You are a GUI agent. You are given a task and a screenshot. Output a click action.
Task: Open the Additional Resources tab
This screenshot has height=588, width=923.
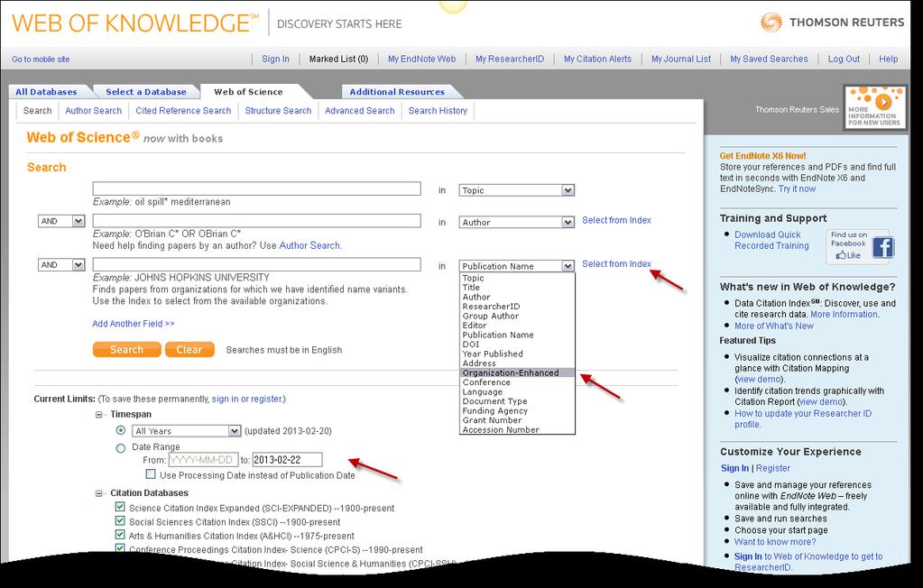[397, 92]
